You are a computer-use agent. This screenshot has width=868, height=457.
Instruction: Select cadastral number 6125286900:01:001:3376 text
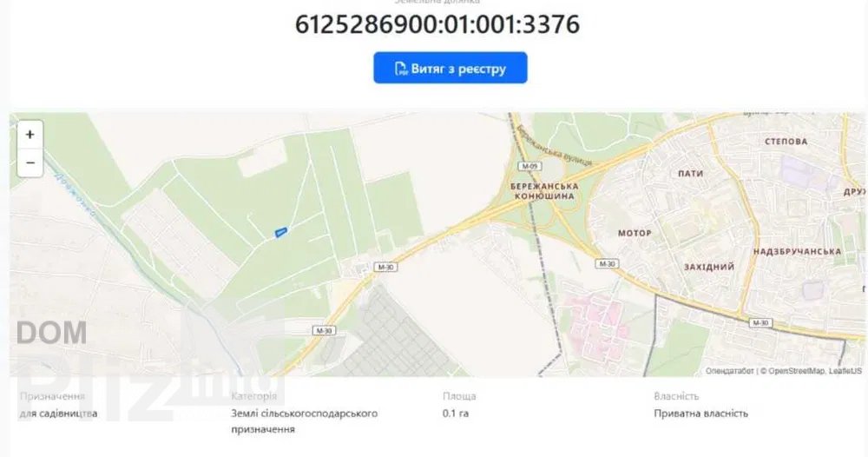(x=437, y=24)
